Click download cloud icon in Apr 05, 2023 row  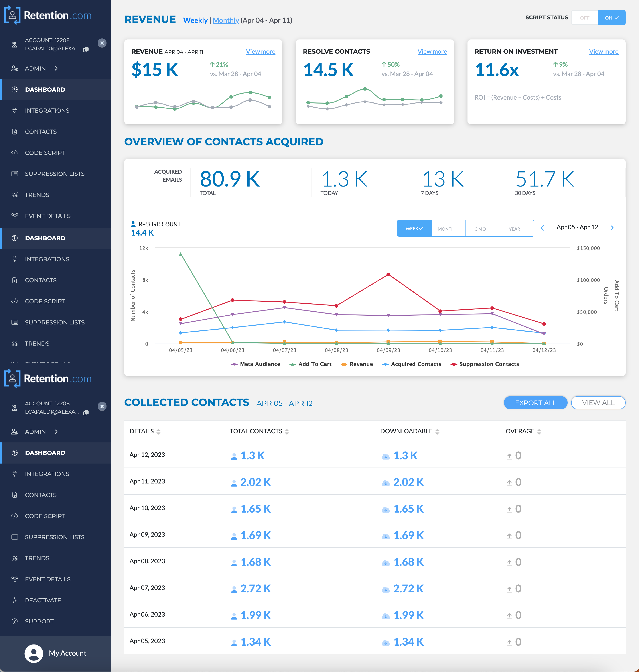[386, 643]
